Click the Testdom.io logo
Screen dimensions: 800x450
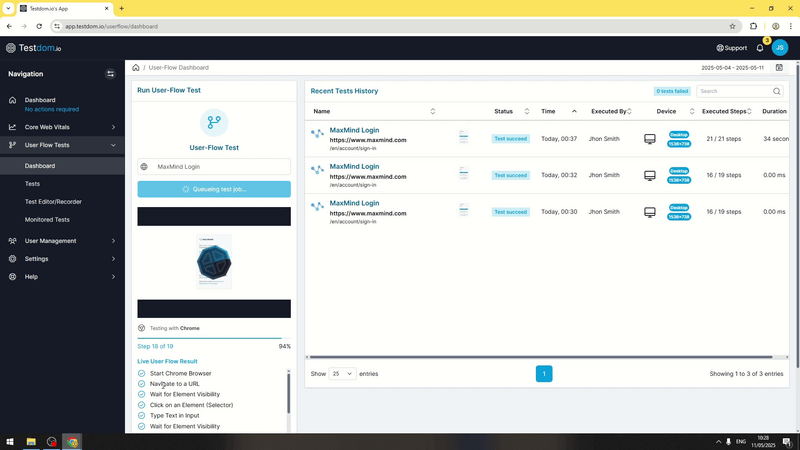[34, 48]
